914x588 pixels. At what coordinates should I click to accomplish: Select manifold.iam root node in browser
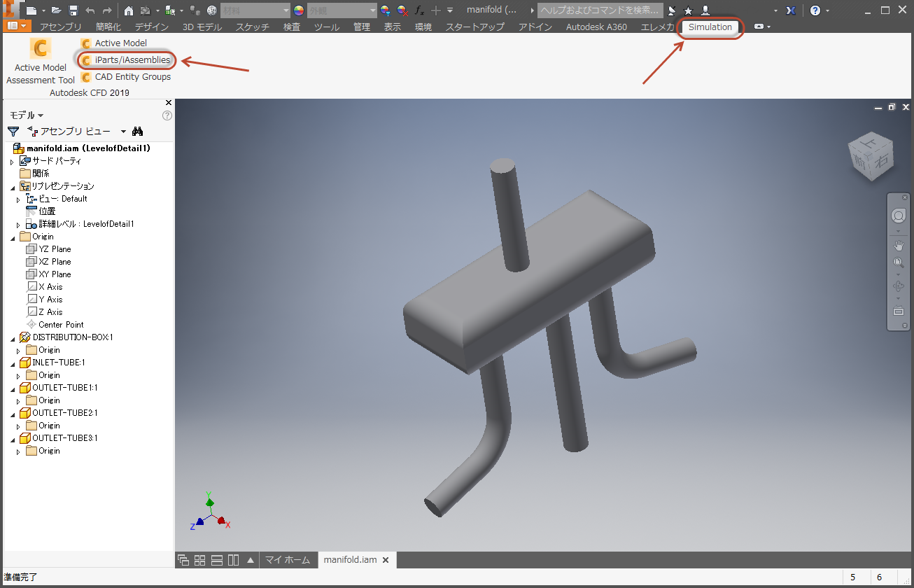pos(81,148)
